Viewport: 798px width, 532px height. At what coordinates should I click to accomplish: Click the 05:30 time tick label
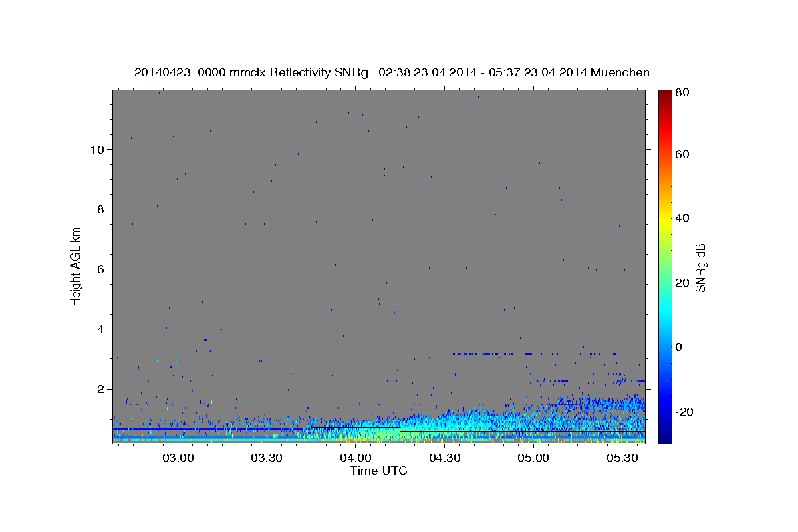tap(622, 458)
